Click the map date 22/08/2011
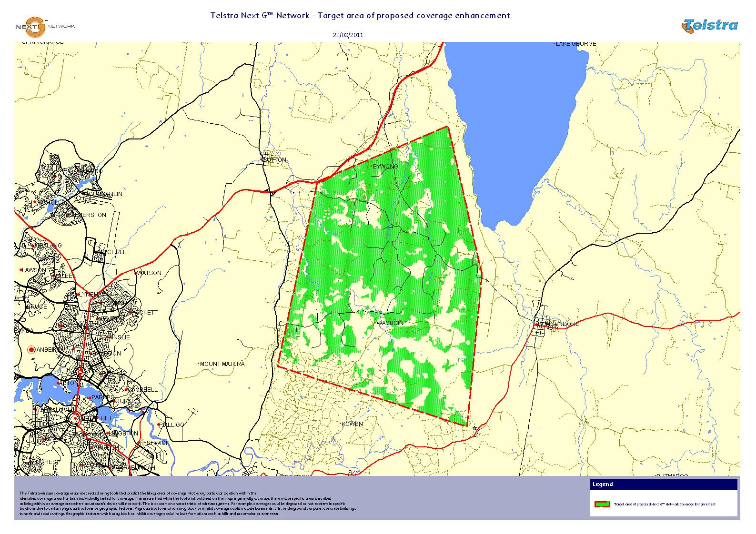The image size is (756, 534). point(348,35)
